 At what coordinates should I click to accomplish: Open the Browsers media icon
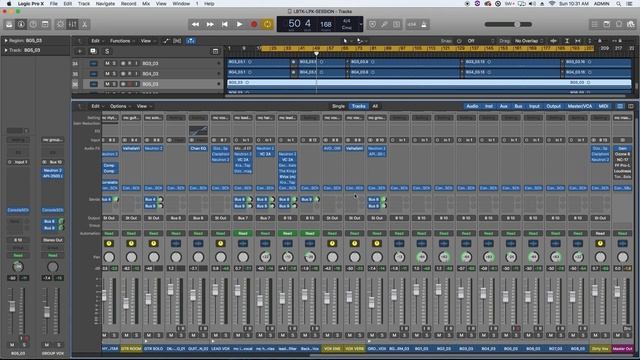(631, 24)
